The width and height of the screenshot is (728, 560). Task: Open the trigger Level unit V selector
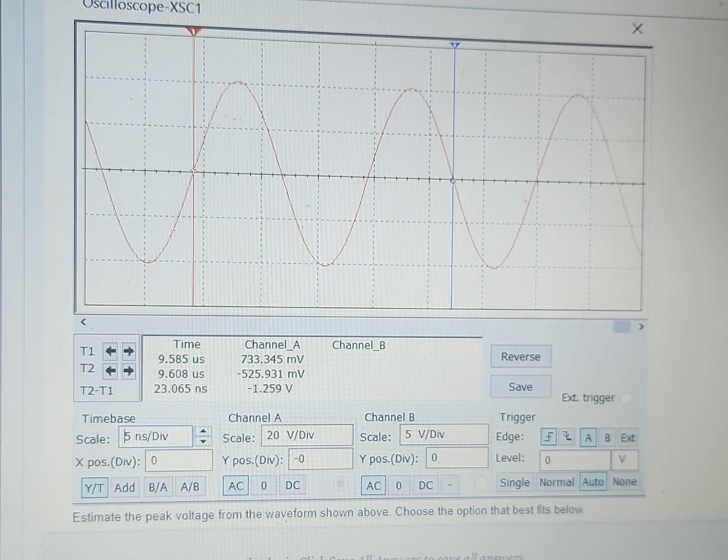pyautogui.click(x=623, y=459)
